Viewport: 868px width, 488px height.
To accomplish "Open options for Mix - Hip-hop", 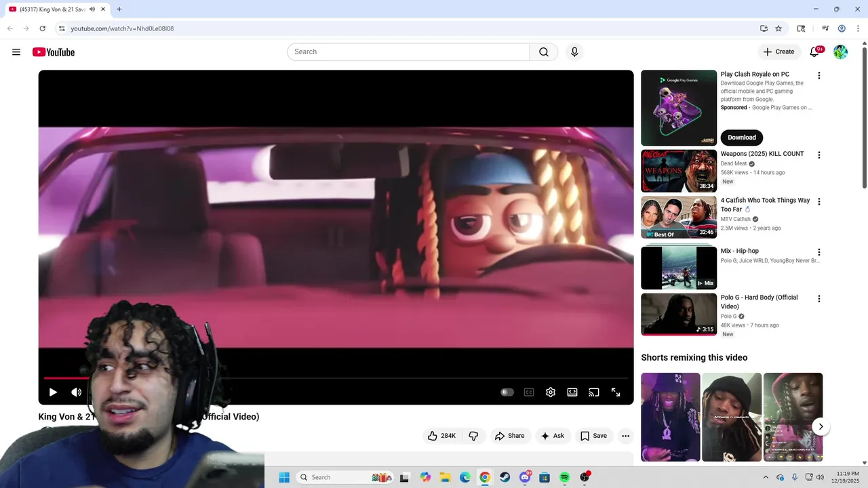I will tap(818, 252).
